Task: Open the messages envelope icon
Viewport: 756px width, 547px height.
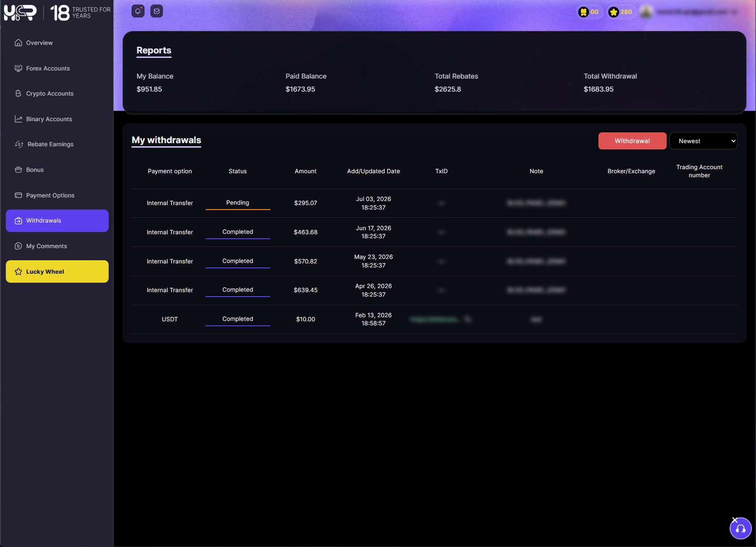Action: [x=157, y=11]
